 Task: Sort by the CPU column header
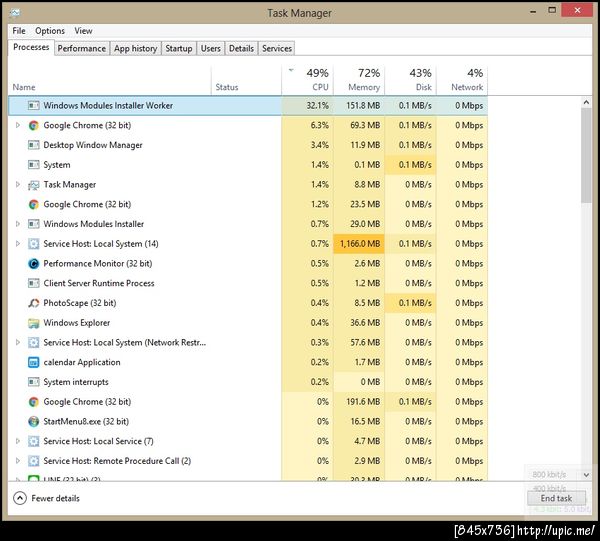tap(307, 80)
